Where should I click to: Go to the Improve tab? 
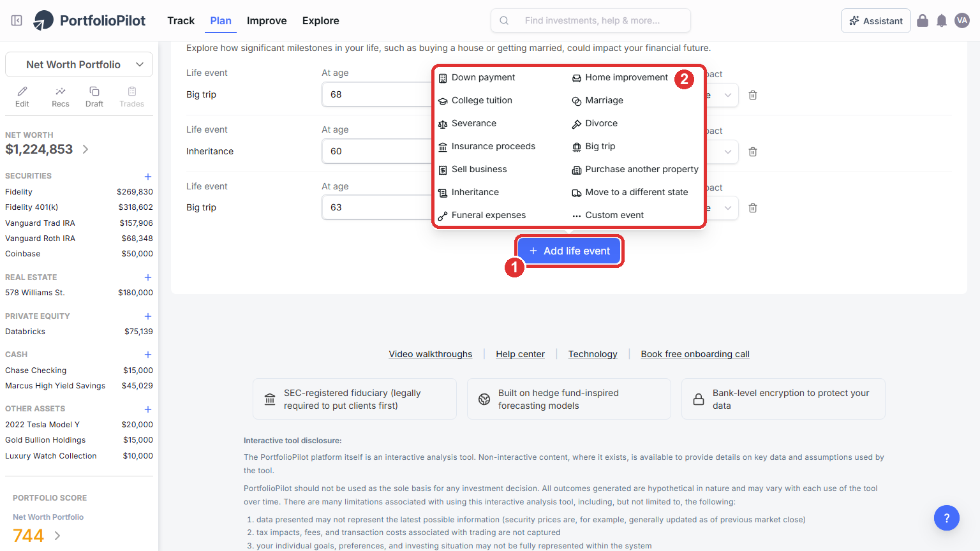click(x=267, y=20)
